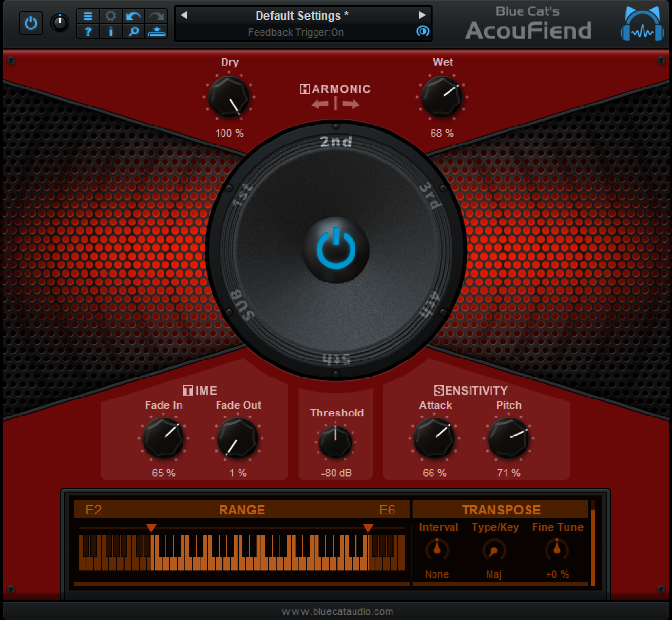Click the previous preset arrow
The height and width of the screenshot is (620, 672).
click(184, 15)
